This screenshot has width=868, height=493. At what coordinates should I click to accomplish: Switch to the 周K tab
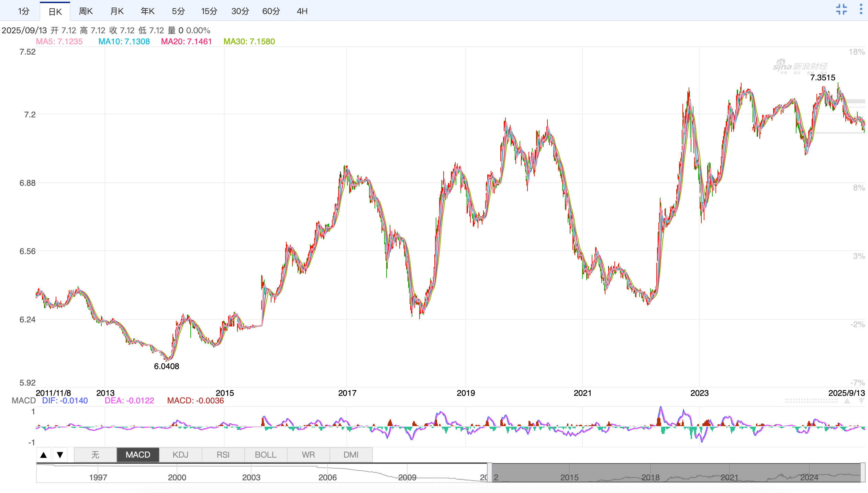(86, 11)
